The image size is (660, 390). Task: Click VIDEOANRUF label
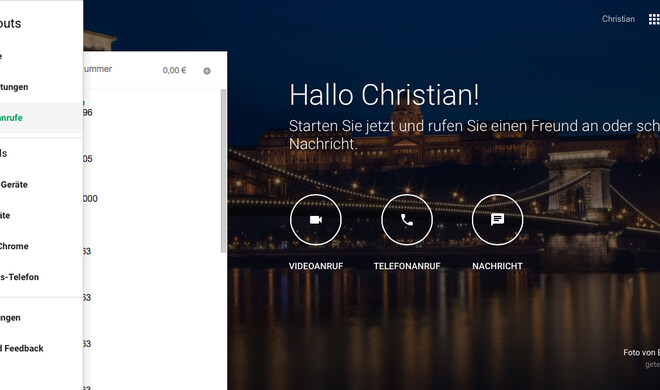(x=316, y=266)
